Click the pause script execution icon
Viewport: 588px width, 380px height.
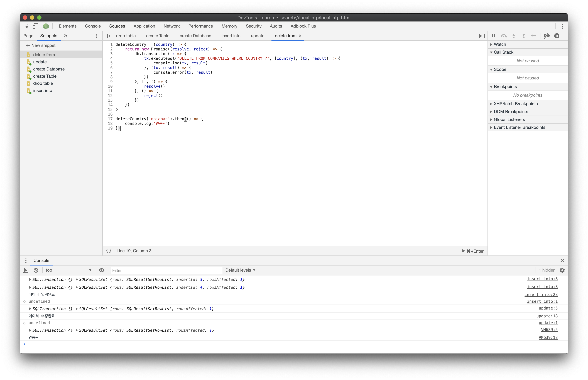(x=494, y=36)
